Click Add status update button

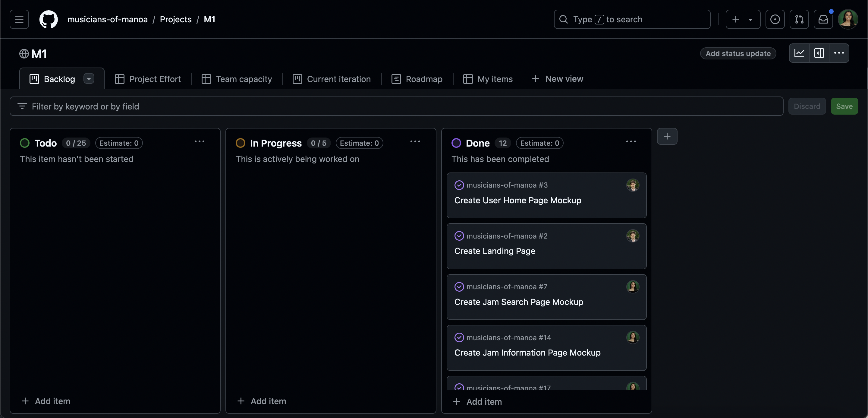coord(738,53)
